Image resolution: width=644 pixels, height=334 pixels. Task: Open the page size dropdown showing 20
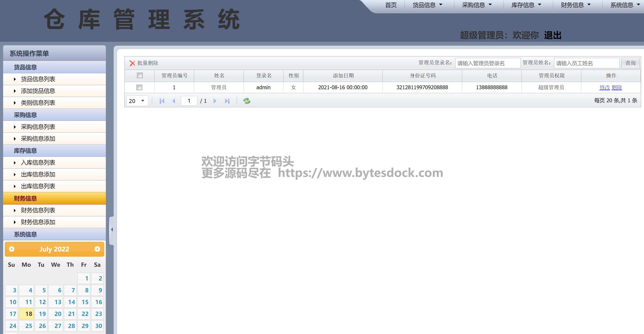137,101
